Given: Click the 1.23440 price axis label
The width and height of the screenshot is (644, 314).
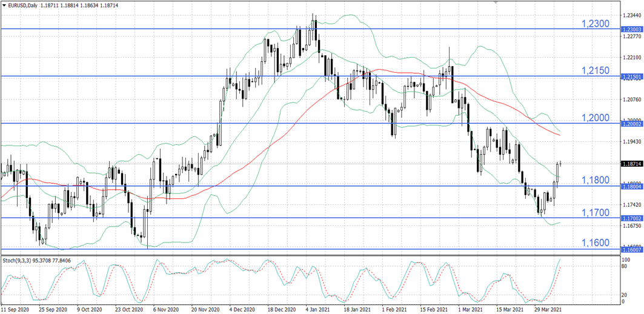Looking at the screenshot, I should (631, 16).
